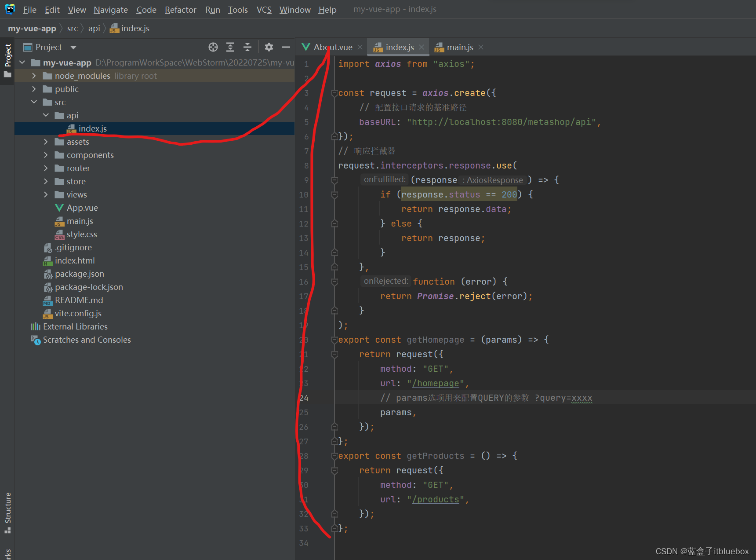
Task: Open the View menu
Action: 77,10
